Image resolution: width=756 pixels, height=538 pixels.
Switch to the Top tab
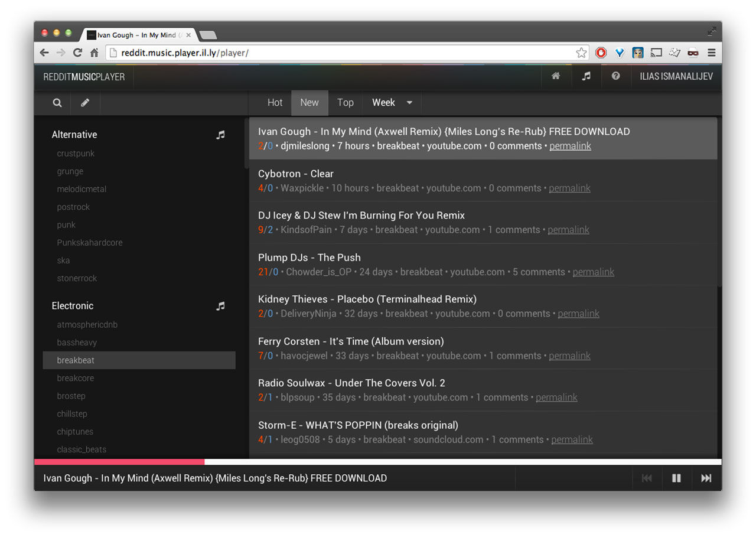pyautogui.click(x=345, y=103)
